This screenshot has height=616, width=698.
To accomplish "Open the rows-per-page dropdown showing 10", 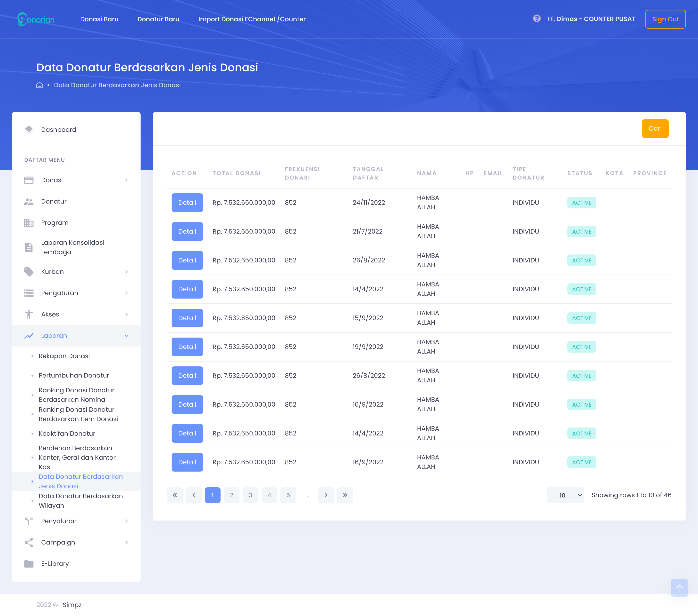I will tap(565, 495).
